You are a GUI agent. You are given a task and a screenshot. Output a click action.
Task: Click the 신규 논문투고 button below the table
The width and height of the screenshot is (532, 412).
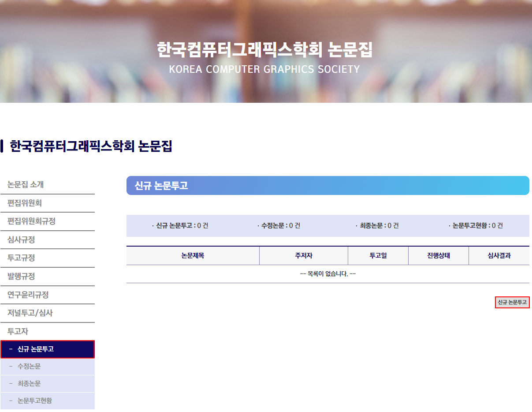tap(512, 302)
